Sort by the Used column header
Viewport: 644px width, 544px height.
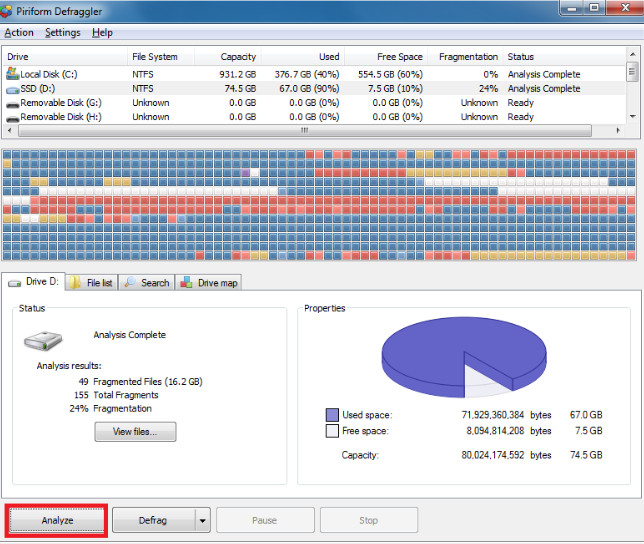pyautogui.click(x=303, y=57)
